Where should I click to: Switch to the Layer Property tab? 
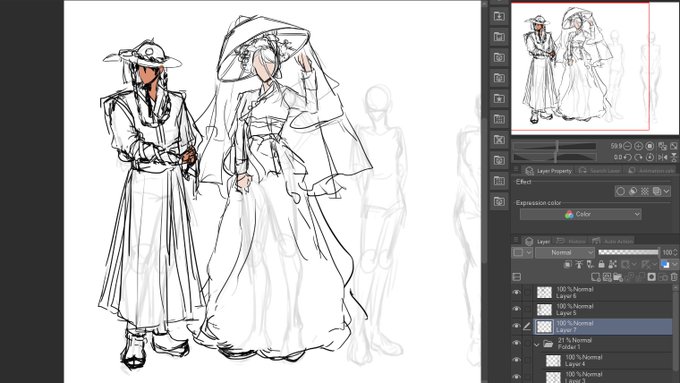(549, 171)
